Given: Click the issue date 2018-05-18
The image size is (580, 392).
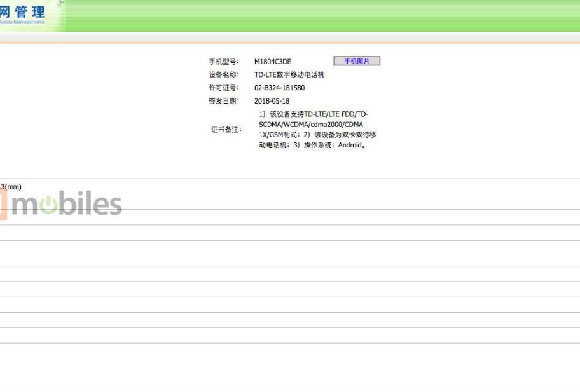Looking at the screenshot, I should click(272, 101).
